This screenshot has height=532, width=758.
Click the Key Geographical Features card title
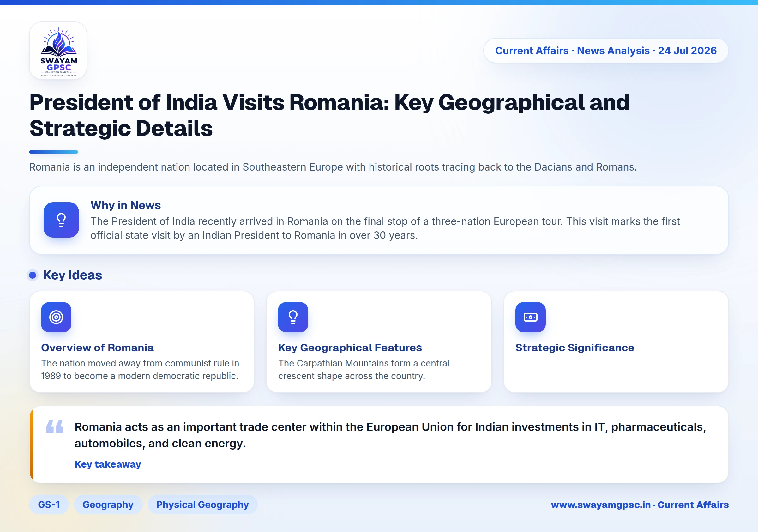coord(350,348)
